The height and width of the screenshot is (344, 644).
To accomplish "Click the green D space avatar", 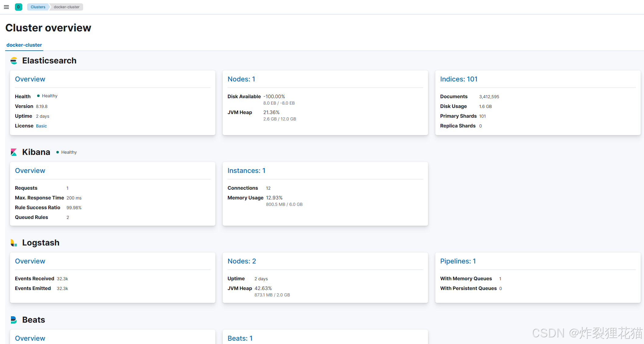I will pyautogui.click(x=18, y=7).
